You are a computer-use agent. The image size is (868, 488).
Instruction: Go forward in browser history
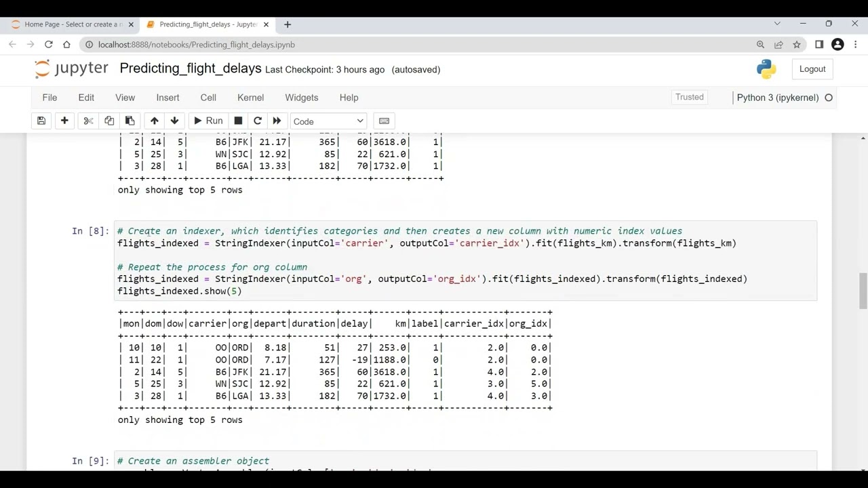click(x=31, y=45)
